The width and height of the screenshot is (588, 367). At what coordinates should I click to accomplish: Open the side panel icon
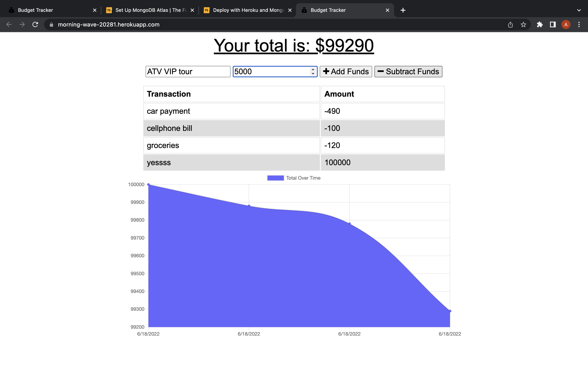552,24
